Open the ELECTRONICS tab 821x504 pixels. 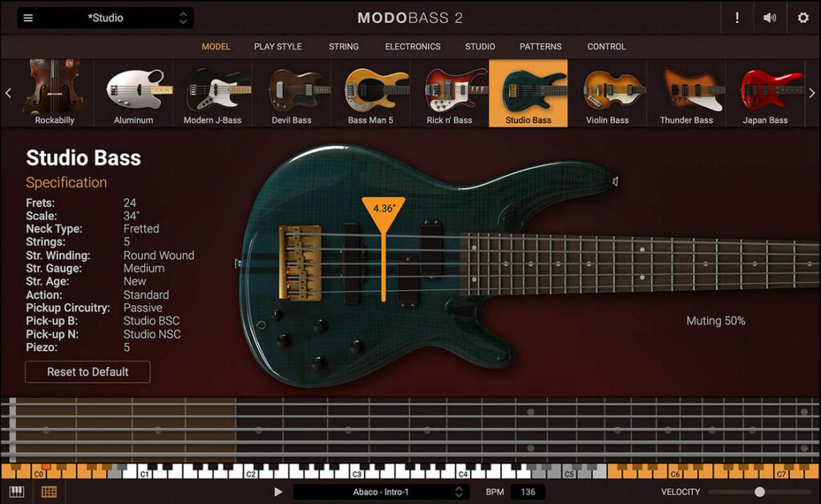coord(413,46)
